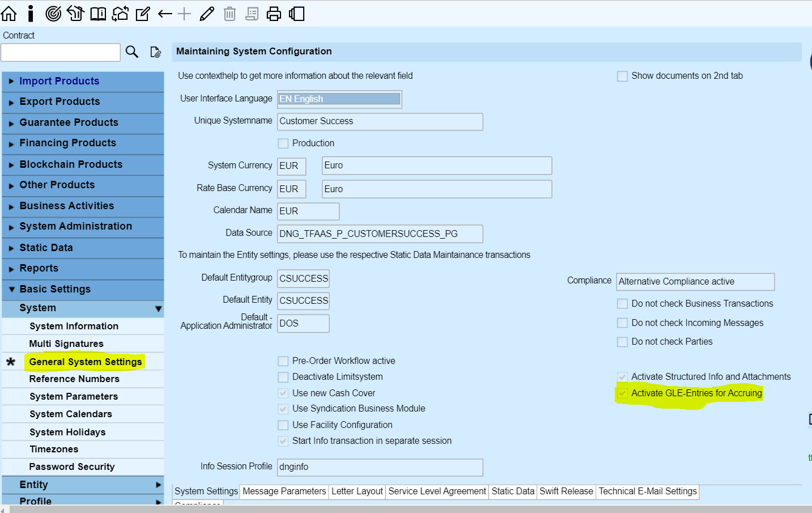Switch to the Swift Release tab
This screenshot has height=513, width=812.
[x=566, y=491]
